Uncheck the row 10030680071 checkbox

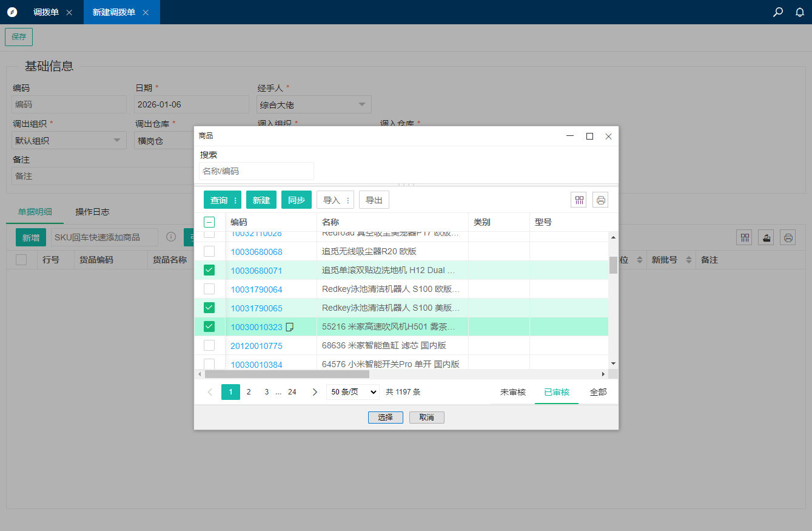[209, 270]
